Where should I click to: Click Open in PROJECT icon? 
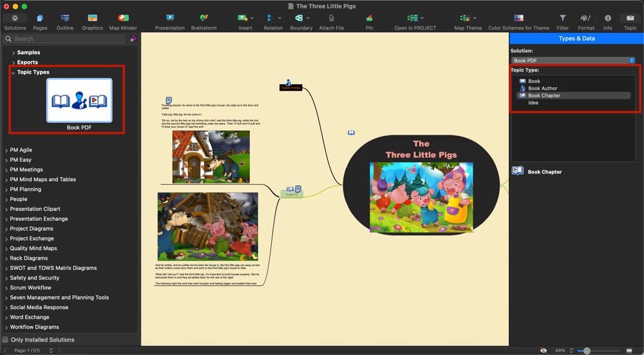(x=412, y=18)
